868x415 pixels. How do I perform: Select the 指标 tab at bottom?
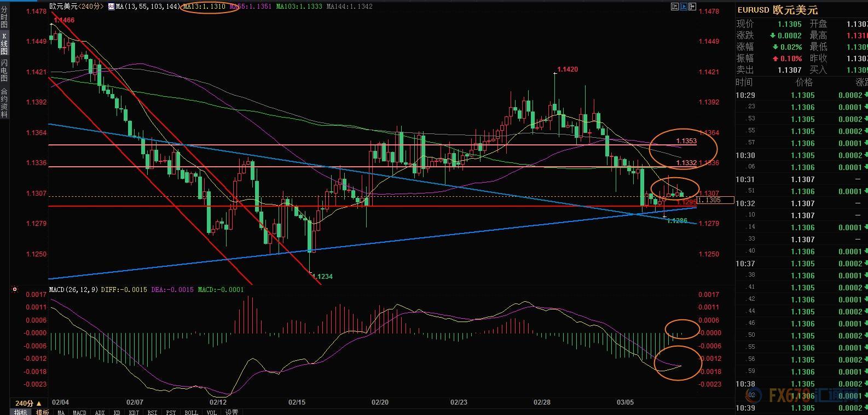20,412
